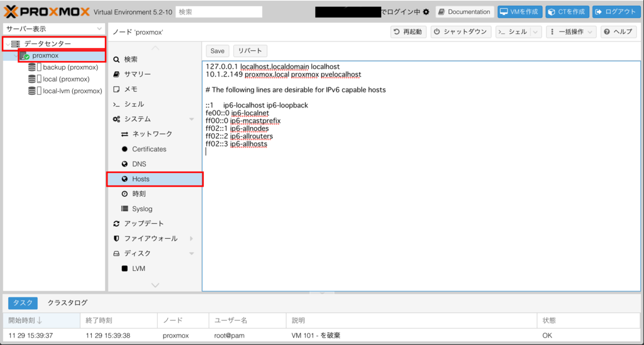Sort by 終了時刻 column header
644x345 pixels.
pyautogui.click(x=119, y=320)
